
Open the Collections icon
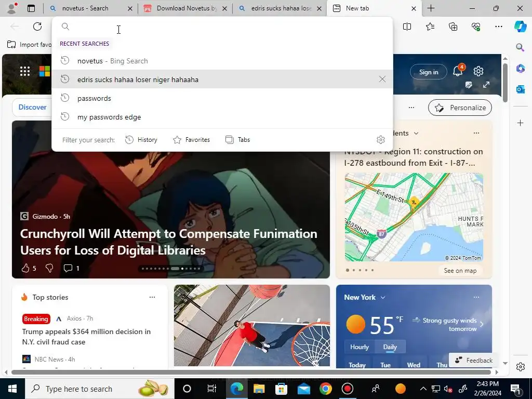coord(453,26)
